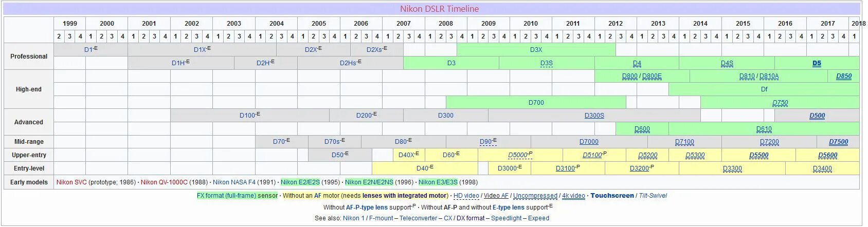Open the Nikon QV-1000C link
868x227 pixels.
pyautogui.click(x=164, y=182)
